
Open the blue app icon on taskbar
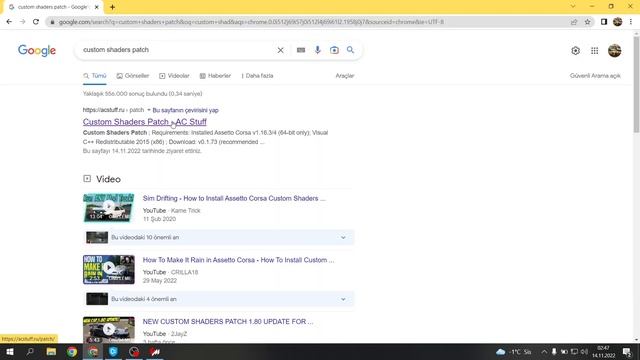[113, 352]
